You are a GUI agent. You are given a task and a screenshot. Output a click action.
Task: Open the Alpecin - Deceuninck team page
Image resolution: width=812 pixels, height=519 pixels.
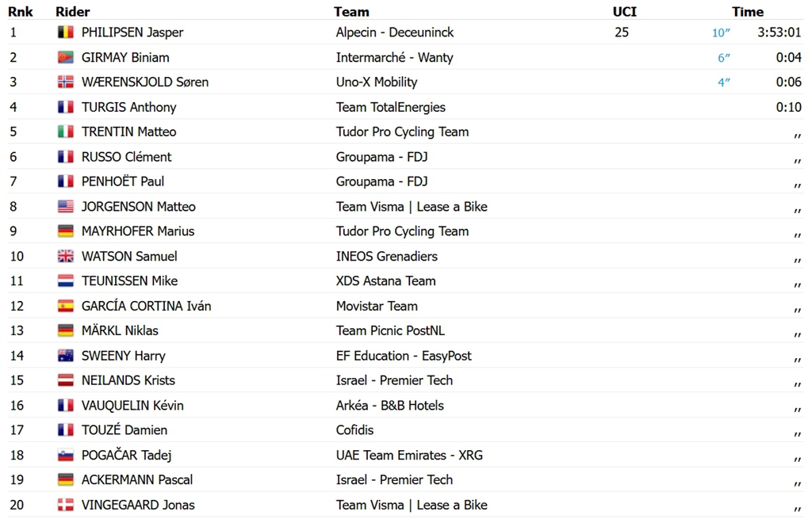[395, 32]
